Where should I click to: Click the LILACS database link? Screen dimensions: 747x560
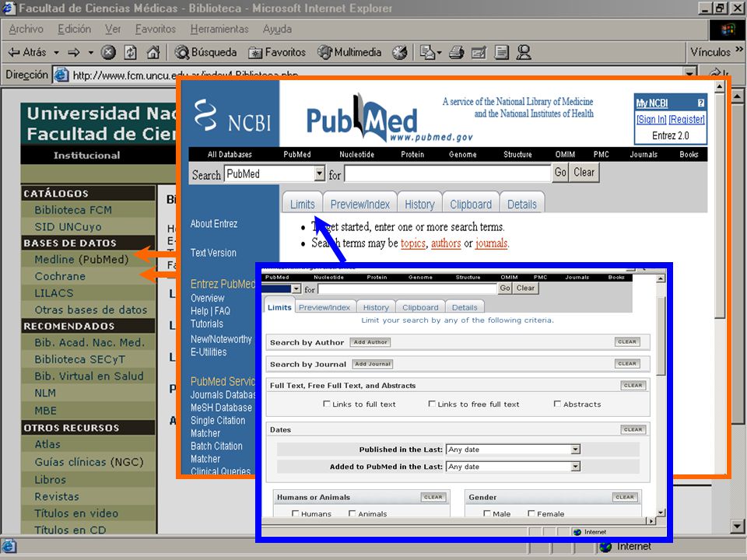(x=54, y=293)
